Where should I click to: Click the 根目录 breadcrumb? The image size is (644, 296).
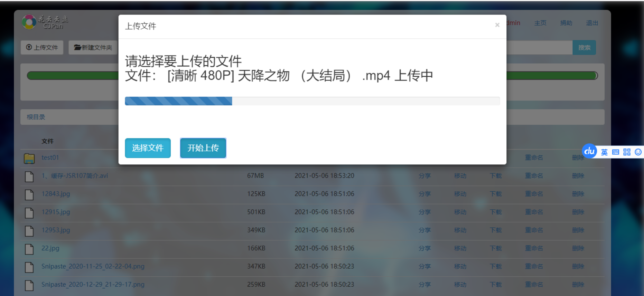36,117
